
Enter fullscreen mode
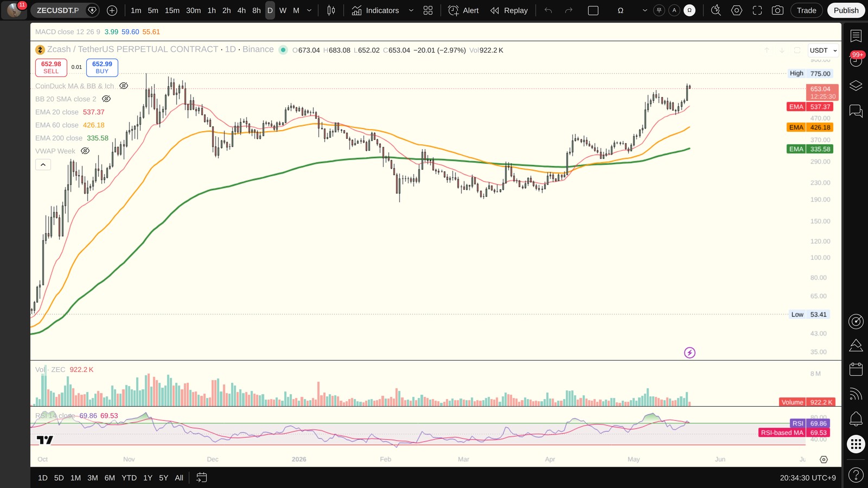point(757,10)
